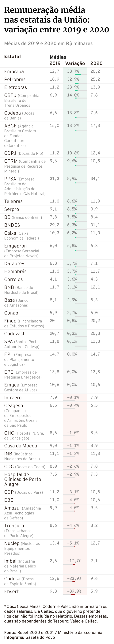Click the '2020' column header

tap(96, 63)
